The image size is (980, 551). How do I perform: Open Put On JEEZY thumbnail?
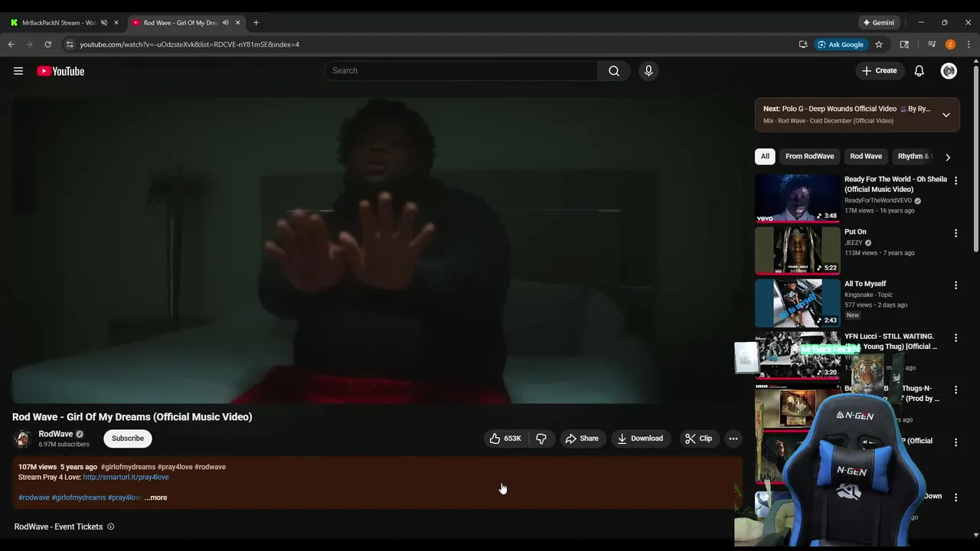798,250
